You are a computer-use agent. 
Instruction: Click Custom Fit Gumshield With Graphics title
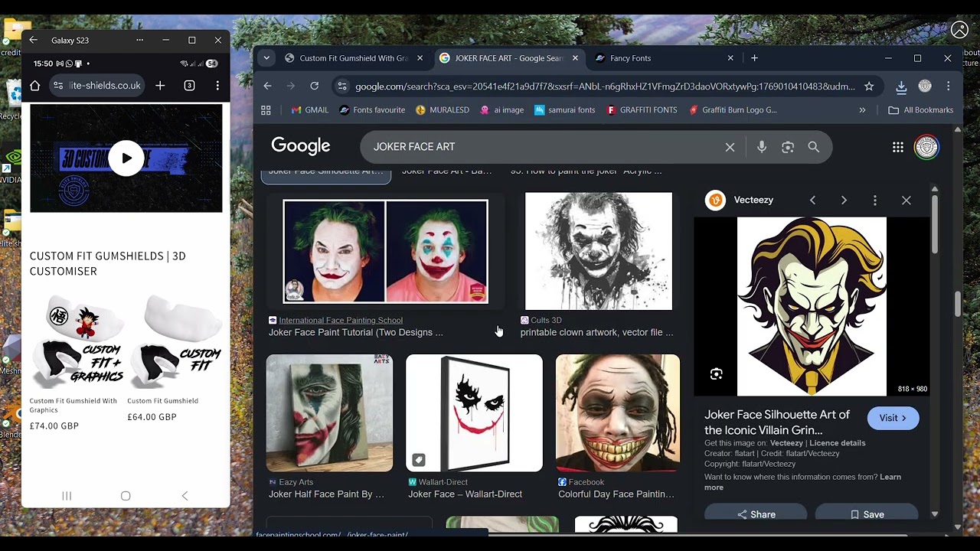tap(73, 405)
